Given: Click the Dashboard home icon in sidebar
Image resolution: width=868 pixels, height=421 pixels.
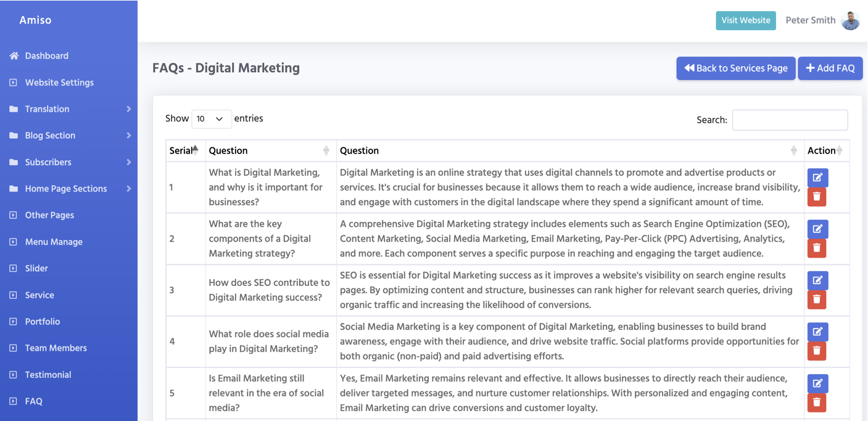Looking at the screenshot, I should [14, 55].
